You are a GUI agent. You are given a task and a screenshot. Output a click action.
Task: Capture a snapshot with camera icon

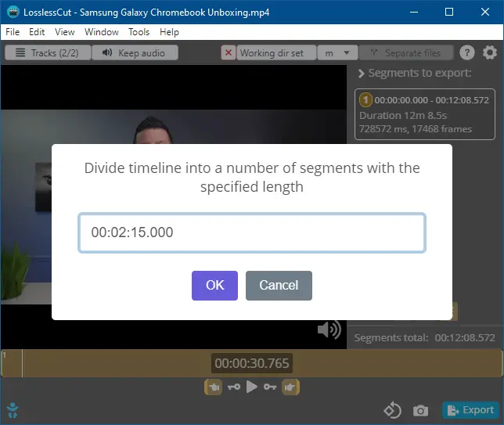click(420, 411)
